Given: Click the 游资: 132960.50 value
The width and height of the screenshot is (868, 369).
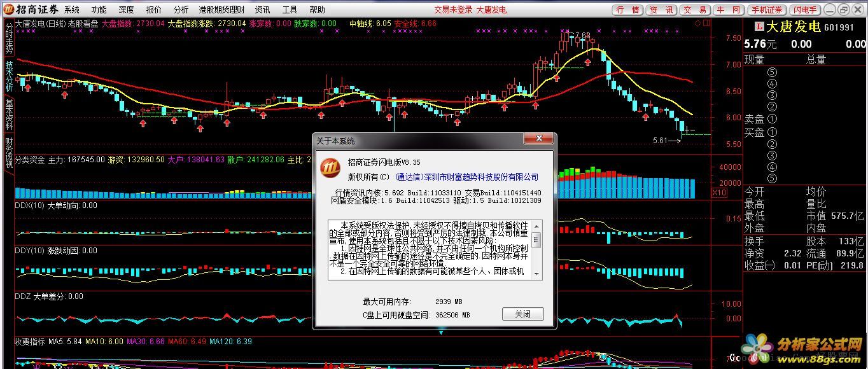Looking at the screenshot, I should pyautogui.click(x=136, y=160).
